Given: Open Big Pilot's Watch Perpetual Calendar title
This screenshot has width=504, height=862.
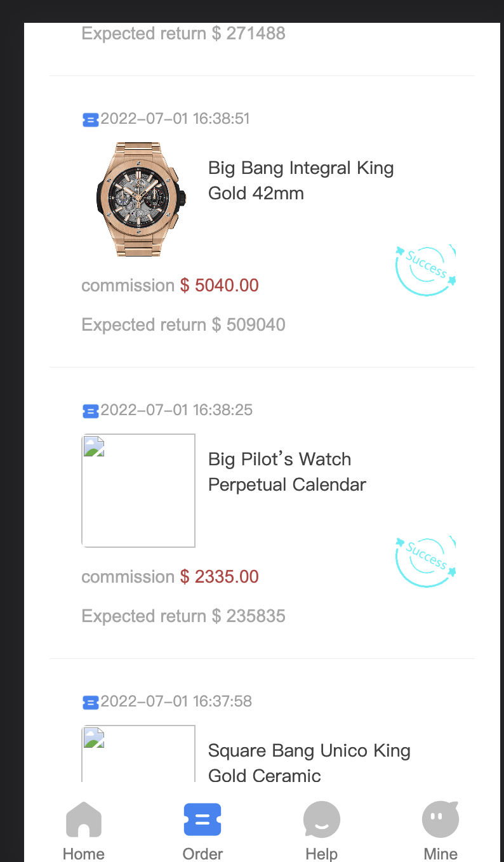Looking at the screenshot, I should point(287,472).
